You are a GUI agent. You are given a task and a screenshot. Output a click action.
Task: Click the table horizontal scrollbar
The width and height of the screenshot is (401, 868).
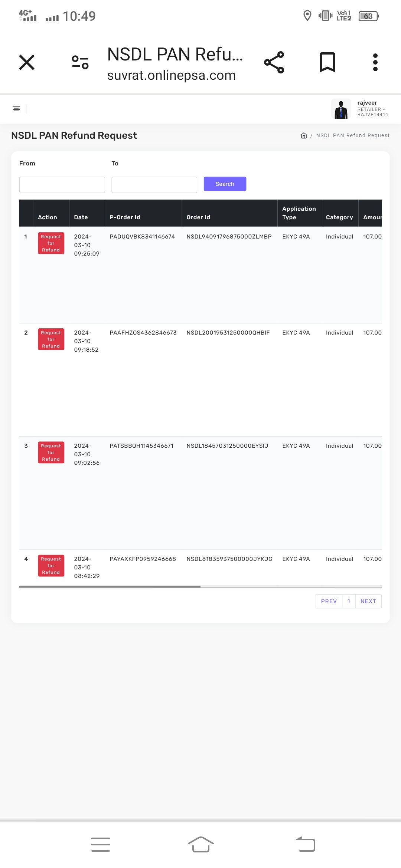pyautogui.click(x=110, y=587)
